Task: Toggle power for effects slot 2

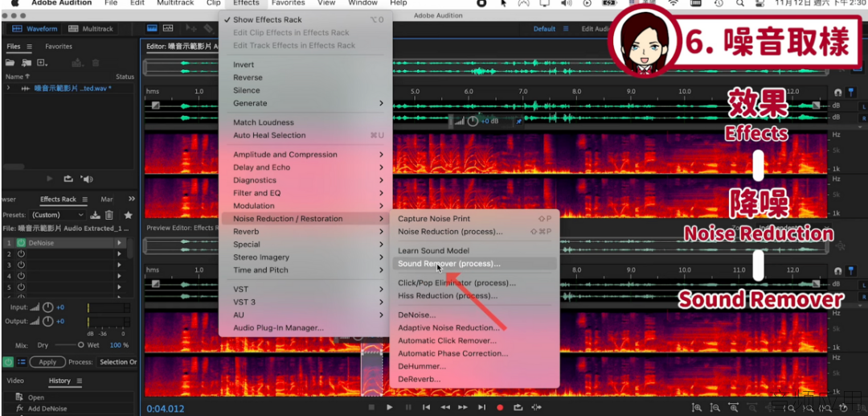Action: (21, 253)
